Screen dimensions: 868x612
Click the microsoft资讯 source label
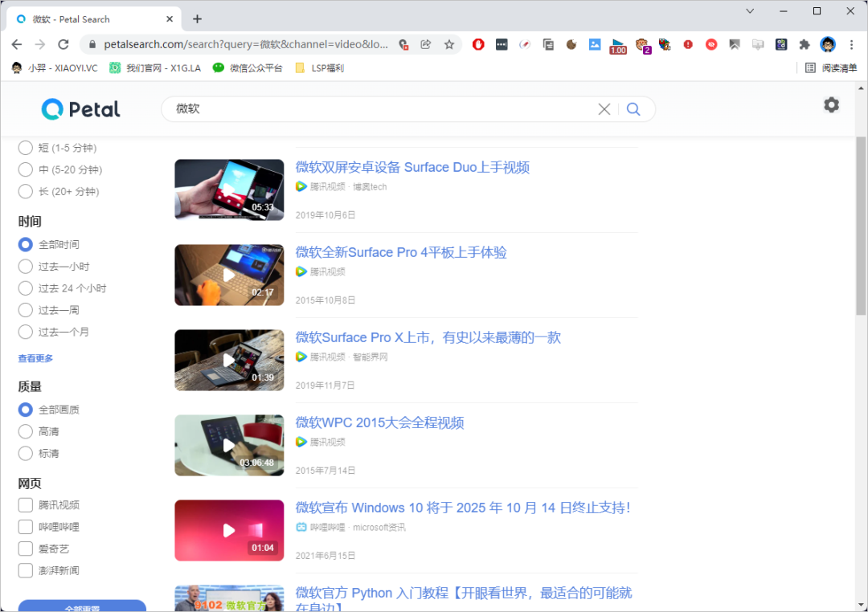click(379, 528)
